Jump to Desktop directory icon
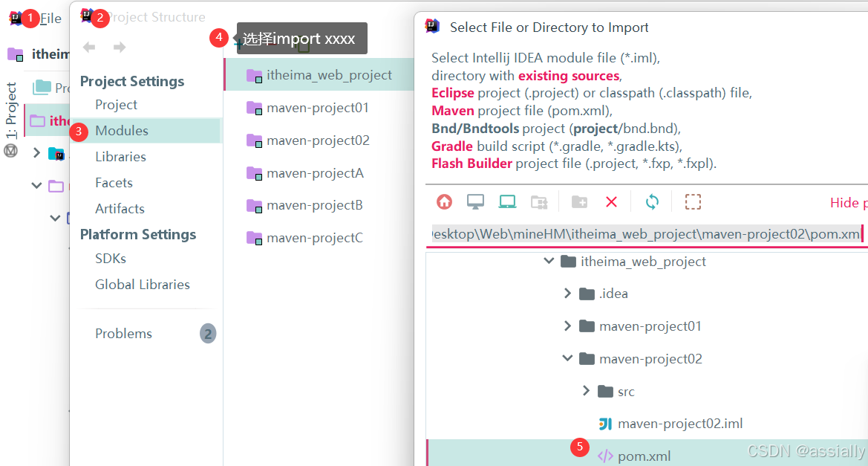Screen dimensions: 868x466 [475, 202]
